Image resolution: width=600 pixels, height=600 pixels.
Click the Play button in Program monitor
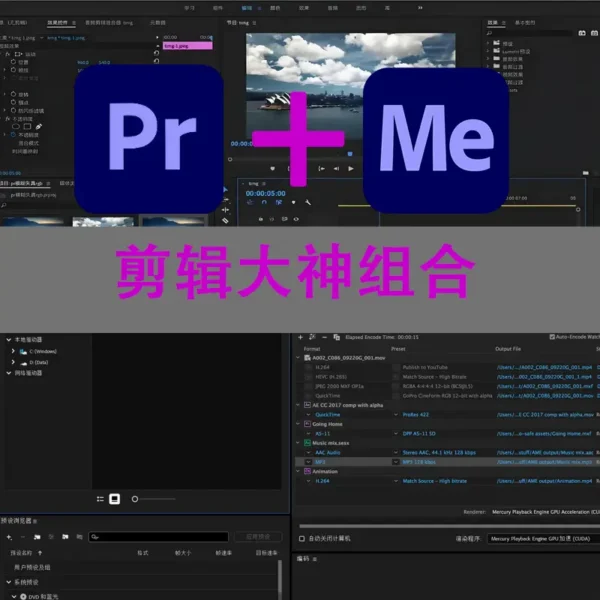coord(351,168)
